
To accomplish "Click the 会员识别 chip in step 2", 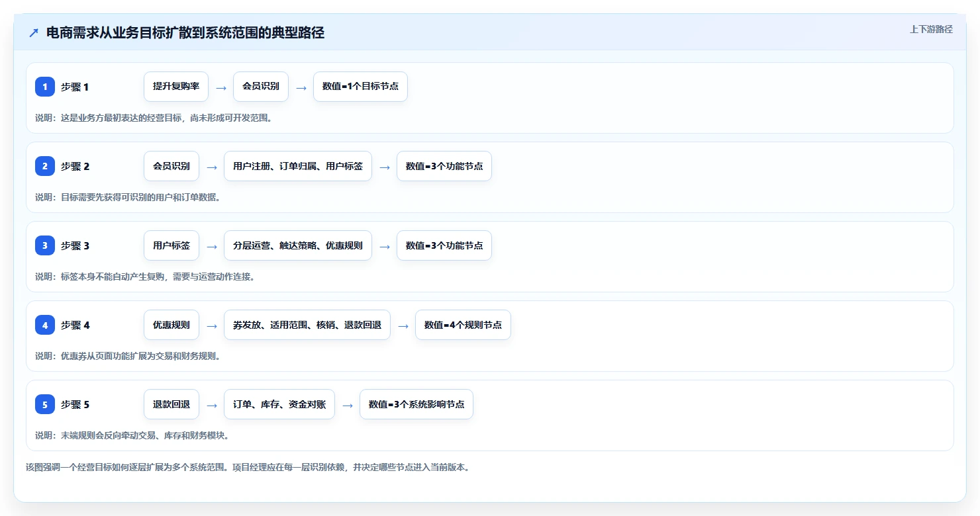I will pyautogui.click(x=171, y=166).
